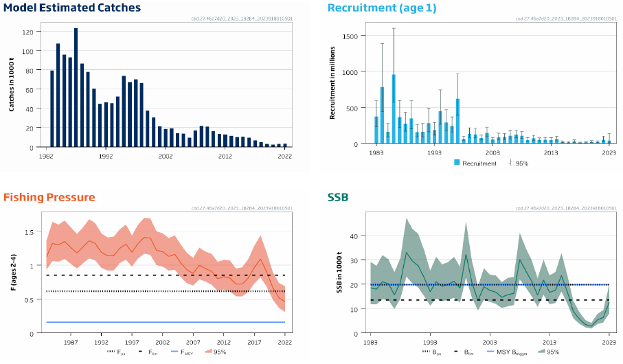Click the 'Catches in 1000 t' axis label

pyautogui.click(x=12, y=84)
